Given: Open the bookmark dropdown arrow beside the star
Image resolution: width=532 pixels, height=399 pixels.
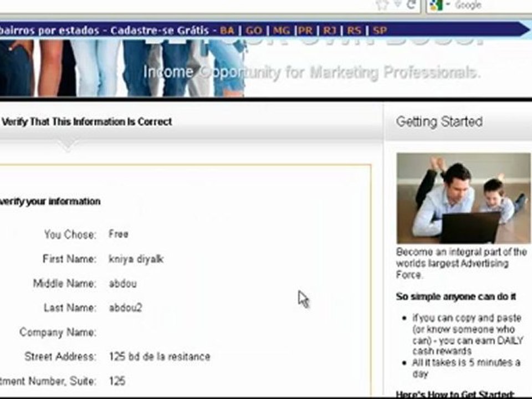Looking at the screenshot, I should 398,4.
